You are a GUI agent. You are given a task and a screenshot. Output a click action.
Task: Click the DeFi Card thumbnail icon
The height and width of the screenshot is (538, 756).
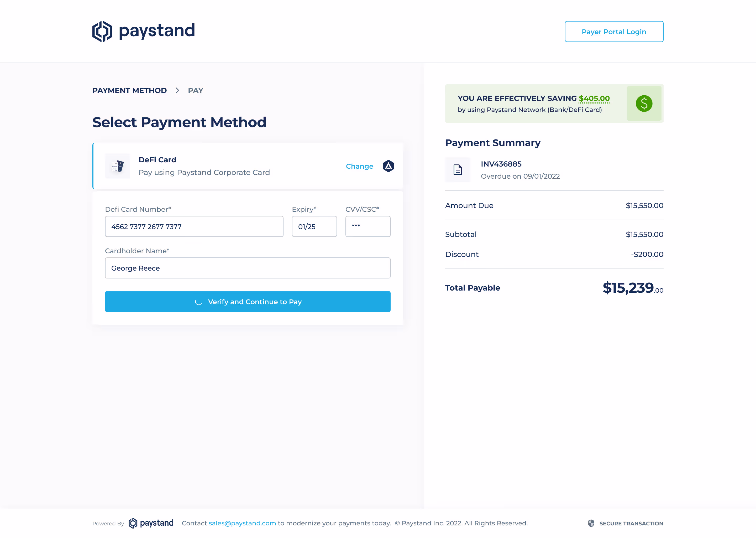[118, 166]
